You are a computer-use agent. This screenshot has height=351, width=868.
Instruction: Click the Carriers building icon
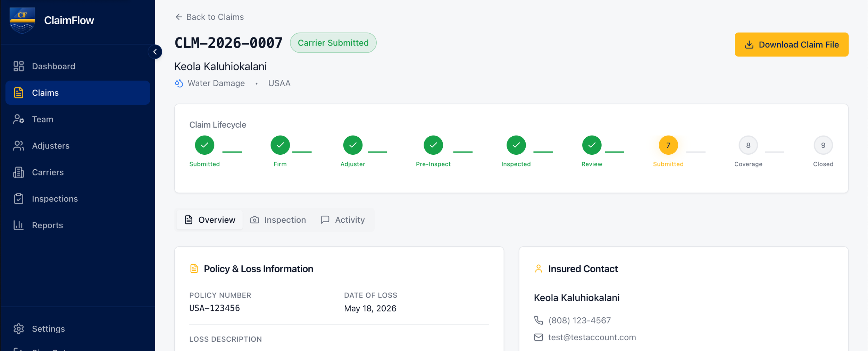pos(18,172)
